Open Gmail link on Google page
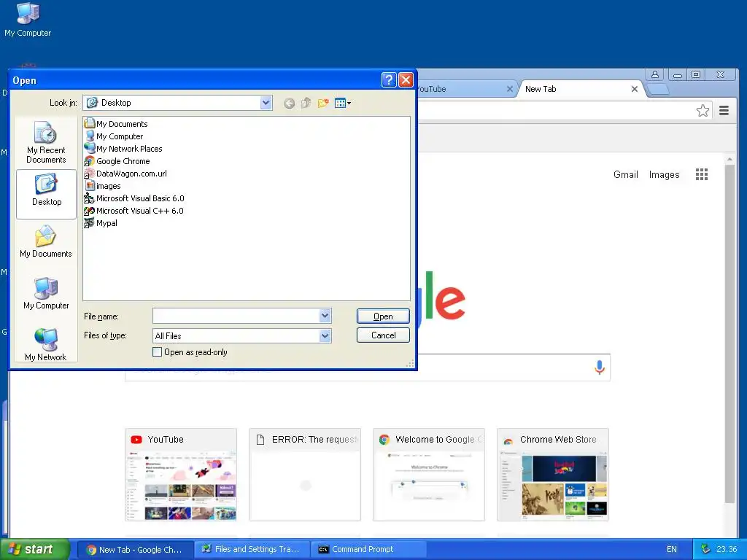Screen dimensions: 747x560 pyautogui.click(x=625, y=175)
